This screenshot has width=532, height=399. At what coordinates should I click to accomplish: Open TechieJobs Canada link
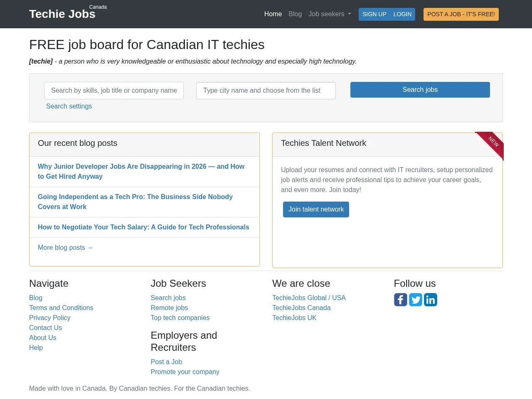301,308
